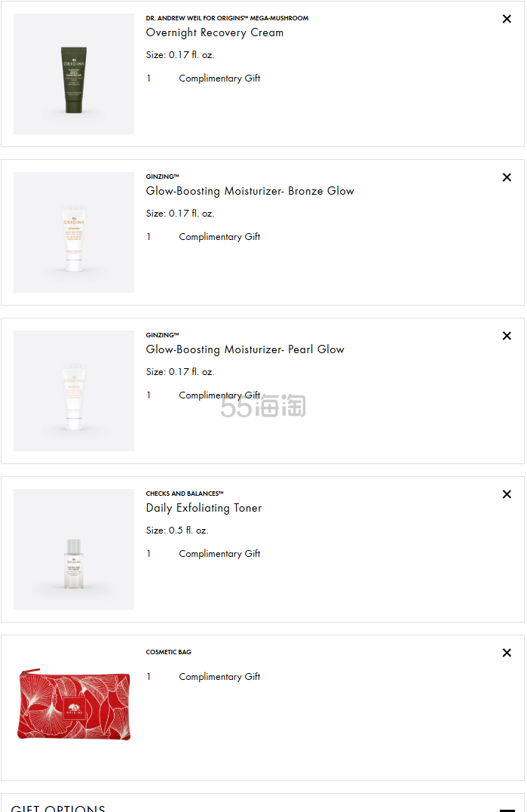527x812 pixels.
Task: Open the red cosmetic bag image
Action: click(73, 704)
